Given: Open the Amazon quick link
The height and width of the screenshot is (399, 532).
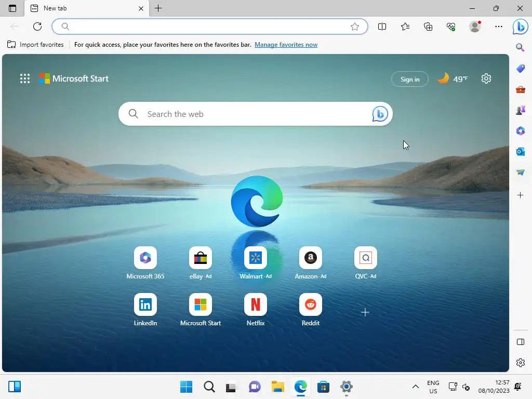Looking at the screenshot, I should (x=311, y=263).
